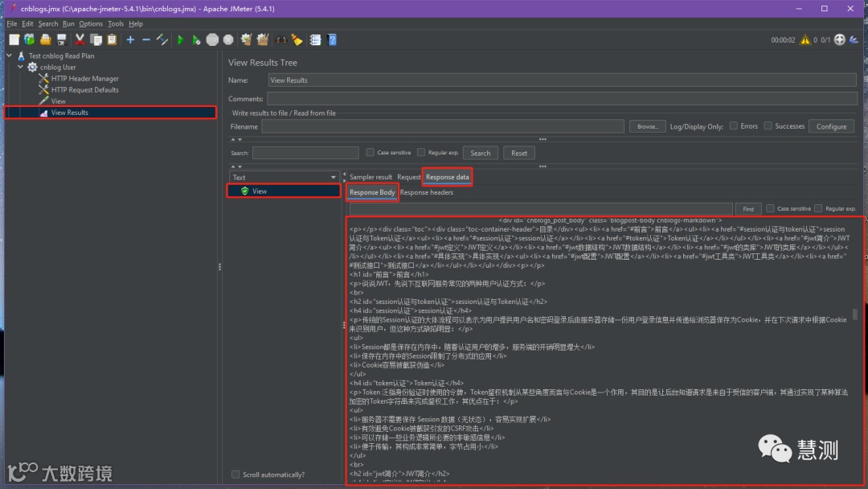This screenshot has height=489, width=868.
Task: Click the binoculars Search icon
Action: pos(281,39)
